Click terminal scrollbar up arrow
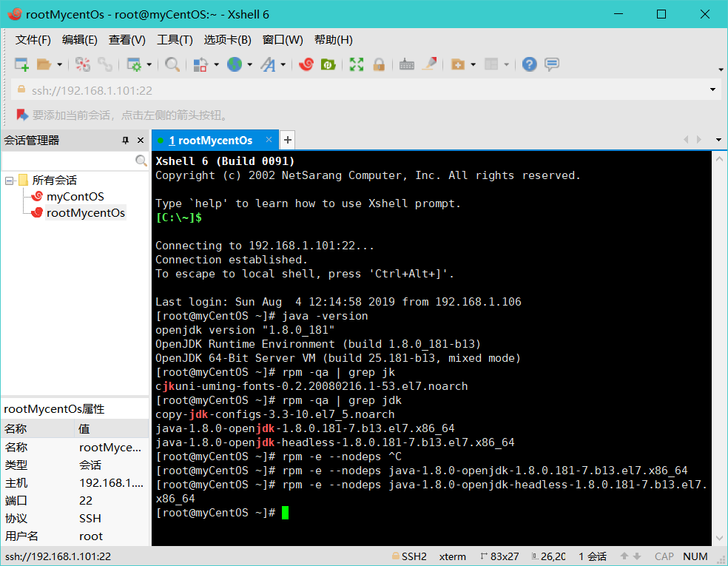 point(719,159)
